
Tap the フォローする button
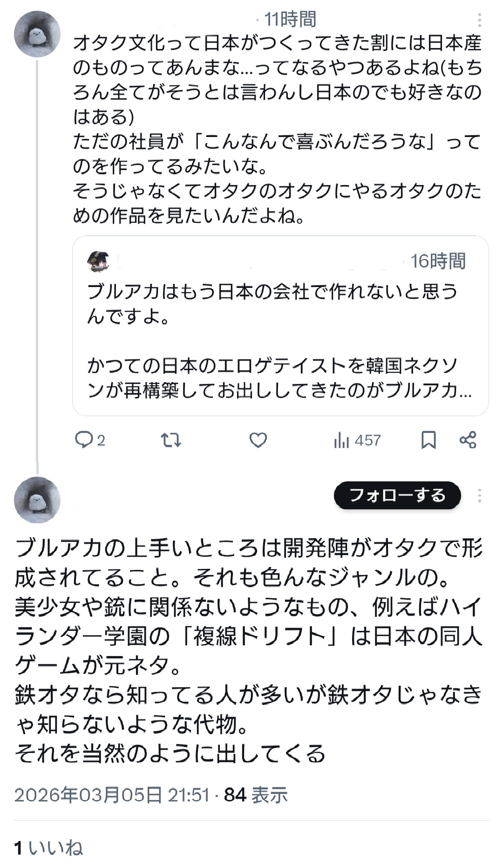397,495
